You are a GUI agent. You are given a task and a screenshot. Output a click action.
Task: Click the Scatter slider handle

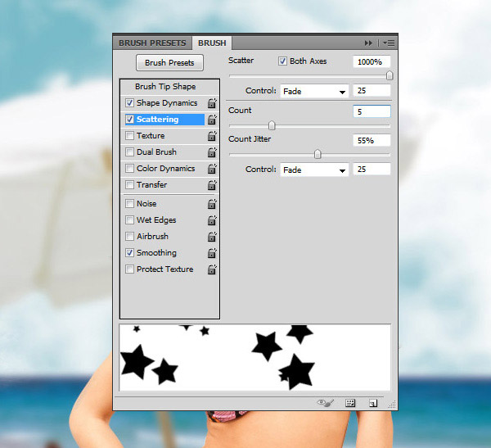point(390,75)
